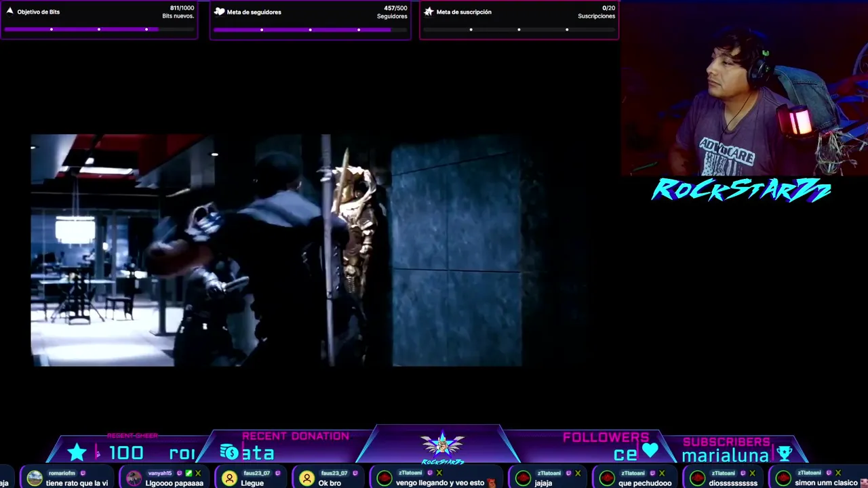Click the trophy Subscribers icon

coord(785,453)
